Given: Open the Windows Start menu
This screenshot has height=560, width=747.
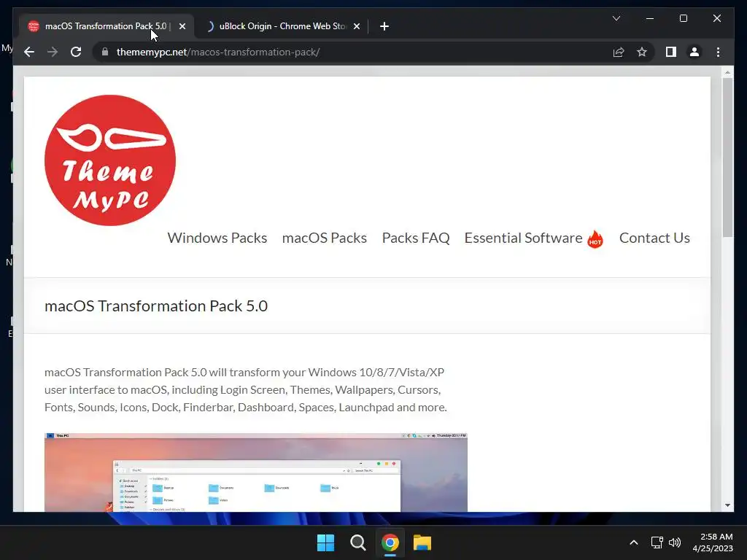Looking at the screenshot, I should (325, 542).
